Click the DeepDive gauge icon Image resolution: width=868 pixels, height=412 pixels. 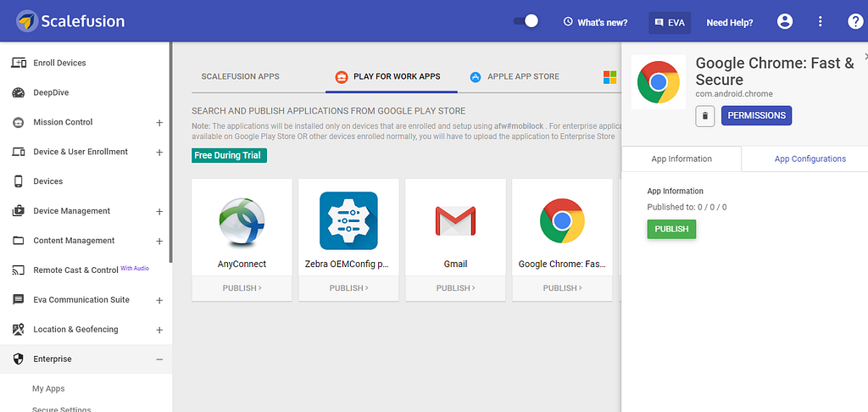click(x=19, y=93)
